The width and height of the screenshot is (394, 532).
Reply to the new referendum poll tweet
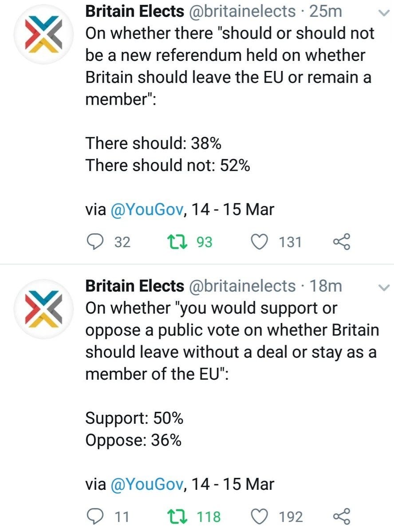(95, 242)
